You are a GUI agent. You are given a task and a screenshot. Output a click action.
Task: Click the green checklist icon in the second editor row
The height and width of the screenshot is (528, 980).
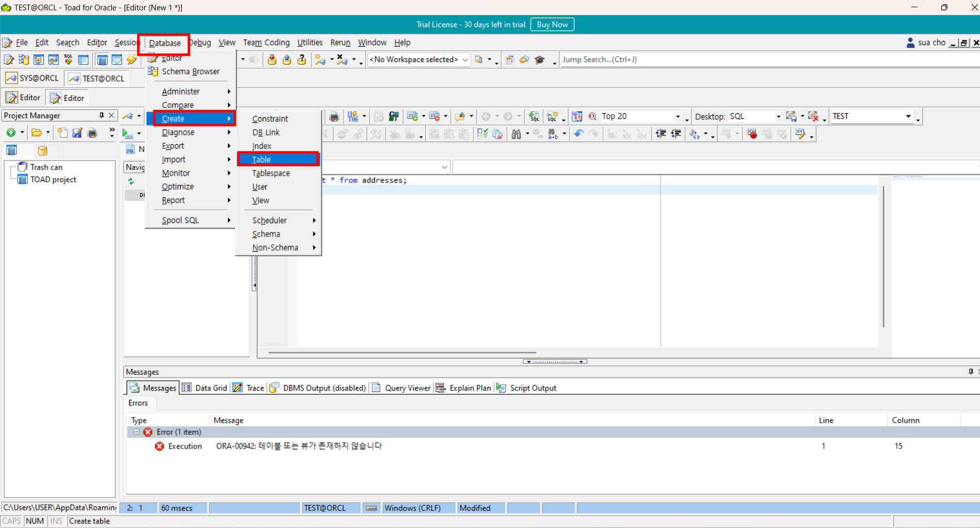click(482, 134)
